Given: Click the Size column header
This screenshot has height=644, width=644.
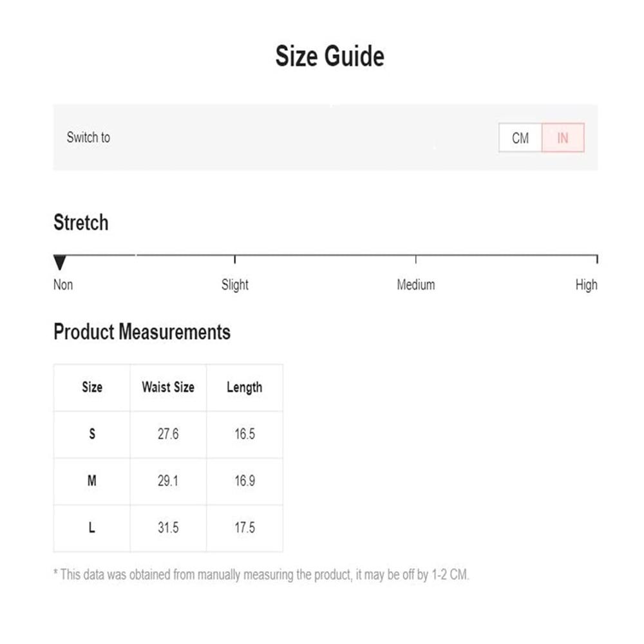Looking at the screenshot, I should point(92,387).
